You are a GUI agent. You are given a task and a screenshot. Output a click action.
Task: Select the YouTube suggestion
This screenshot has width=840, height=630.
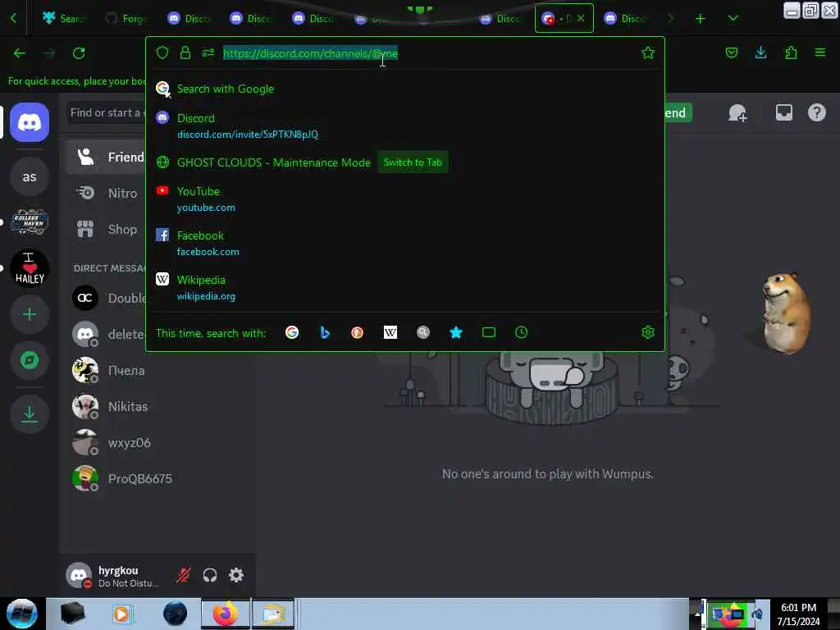coord(405,199)
